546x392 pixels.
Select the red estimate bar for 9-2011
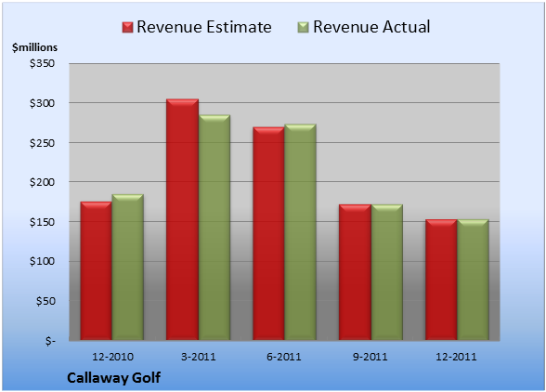coord(355,272)
